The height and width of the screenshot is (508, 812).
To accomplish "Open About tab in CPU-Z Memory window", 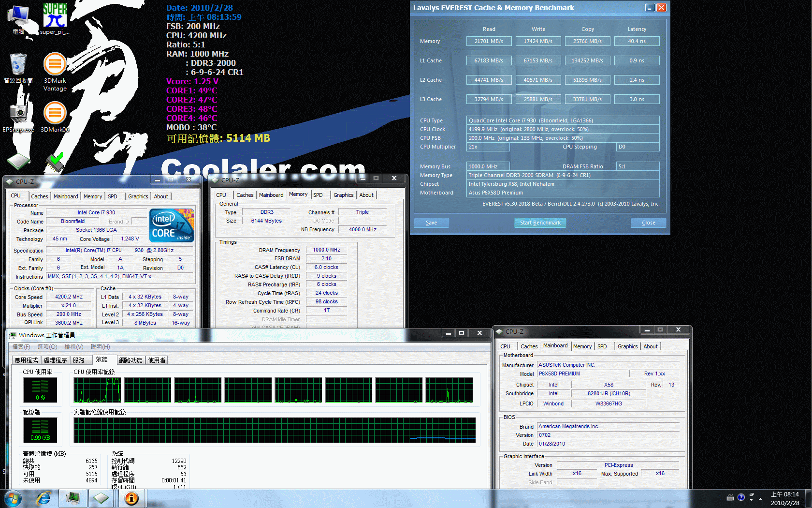I will pyautogui.click(x=366, y=195).
